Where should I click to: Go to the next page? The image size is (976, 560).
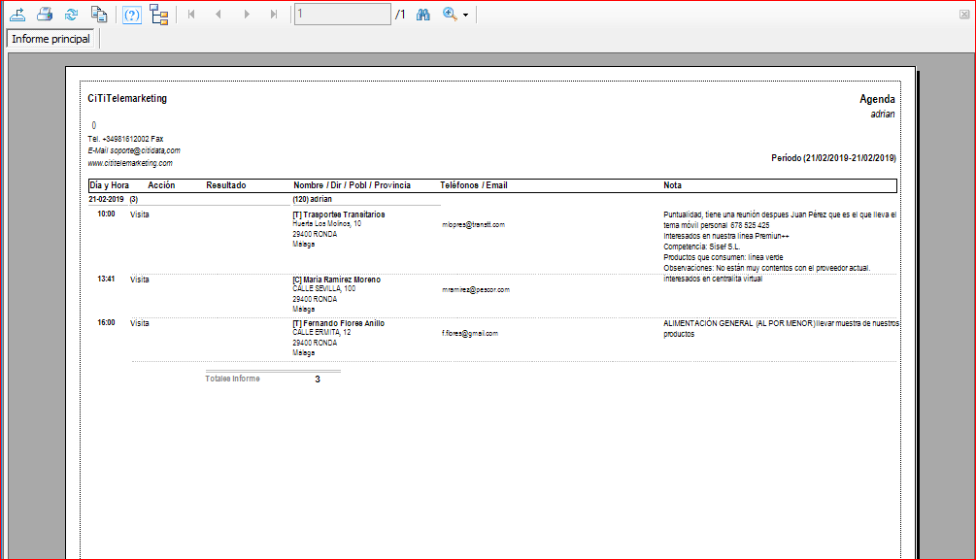point(247,15)
